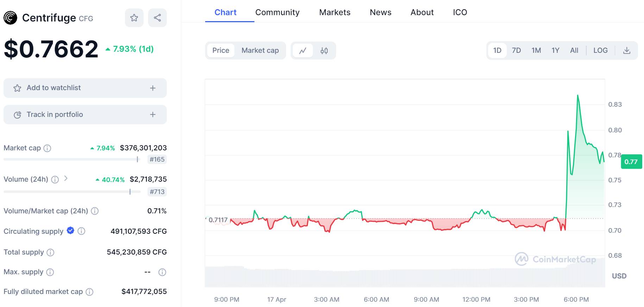This screenshot has width=644, height=307.
Task: Open the ICO tab
Action: pos(460,12)
